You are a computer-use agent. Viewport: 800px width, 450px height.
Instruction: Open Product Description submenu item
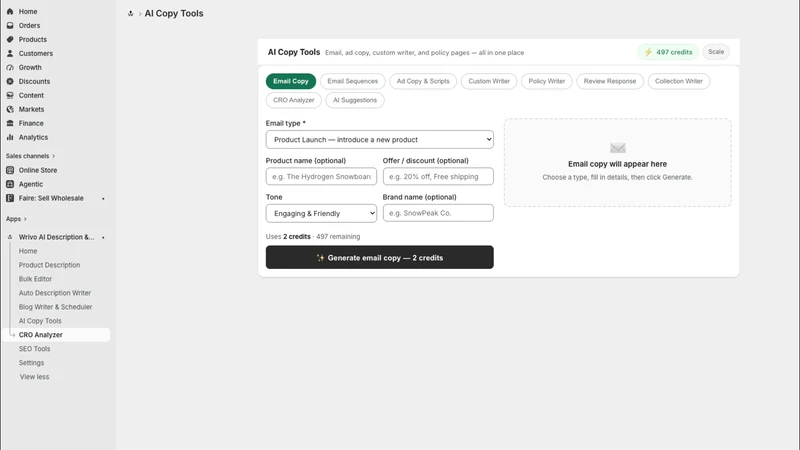tap(49, 265)
